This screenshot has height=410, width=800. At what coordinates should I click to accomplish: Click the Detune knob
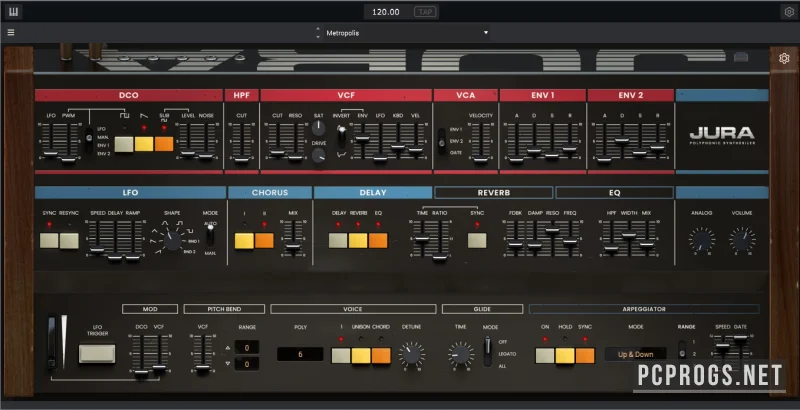pos(411,354)
